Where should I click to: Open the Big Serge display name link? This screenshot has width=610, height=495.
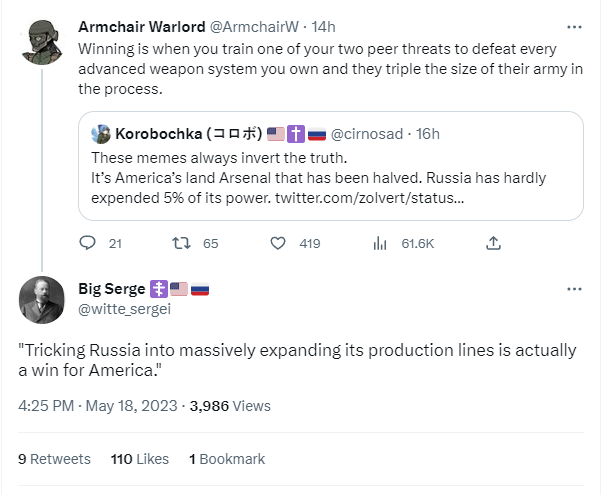(x=113, y=290)
